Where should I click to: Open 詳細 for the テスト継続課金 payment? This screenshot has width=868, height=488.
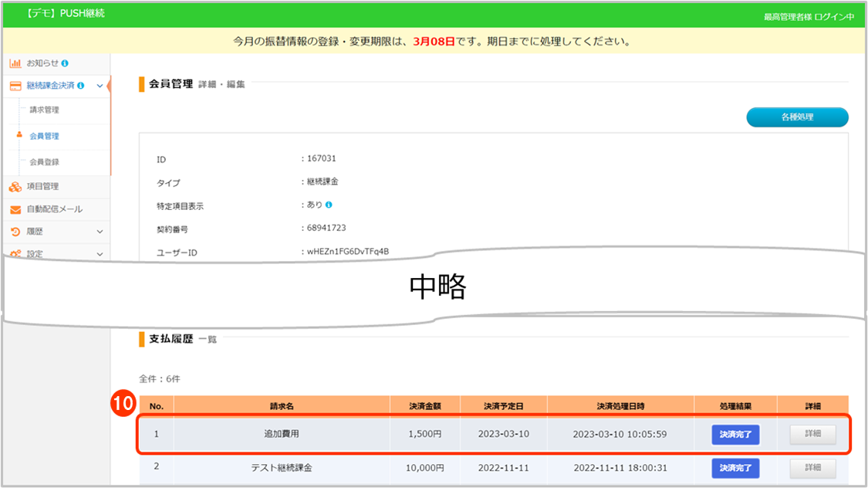812,468
